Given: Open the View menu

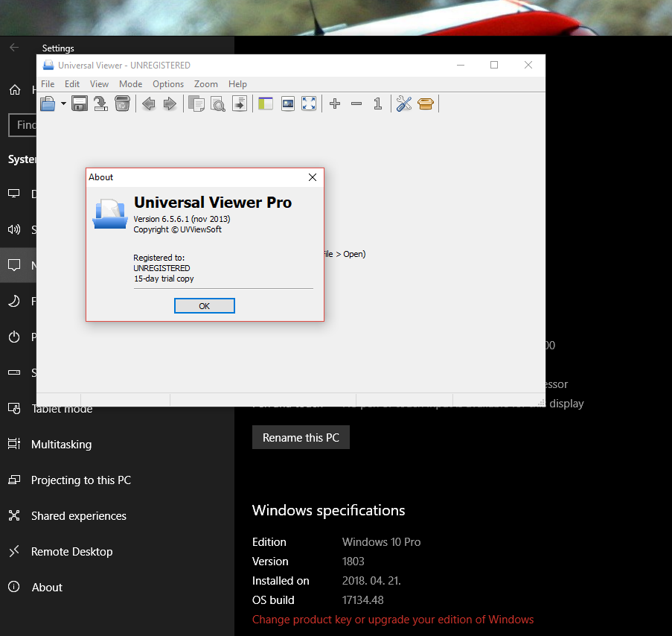Looking at the screenshot, I should click(99, 84).
